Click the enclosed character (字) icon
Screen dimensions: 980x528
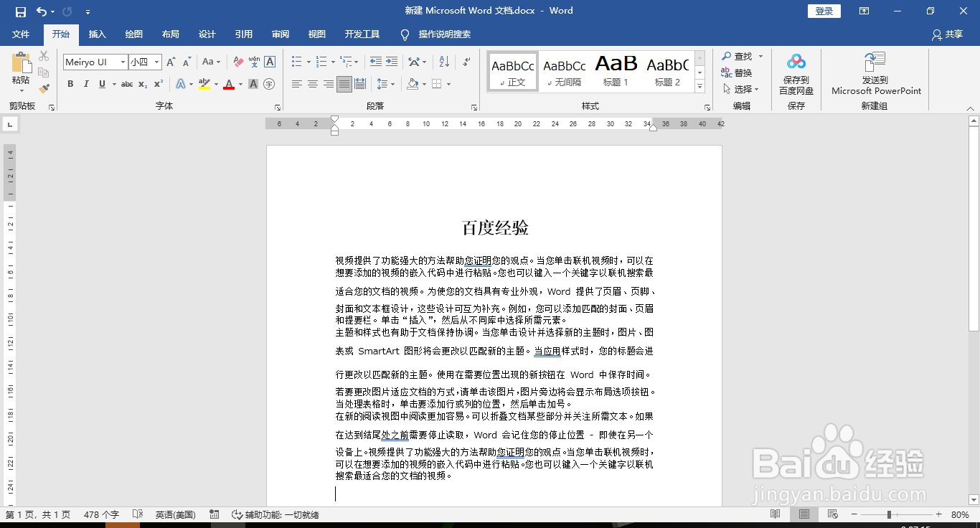pos(269,84)
